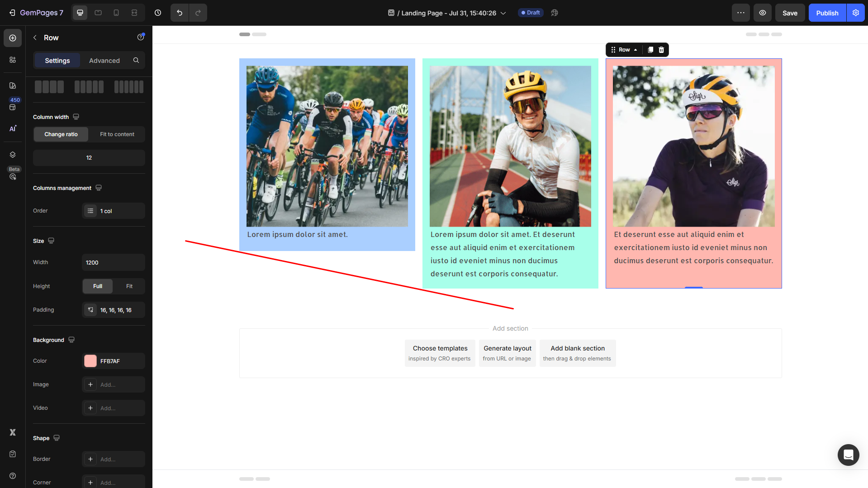
Task: Open the column Order 1 col dropdown
Action: coord(114,211)
